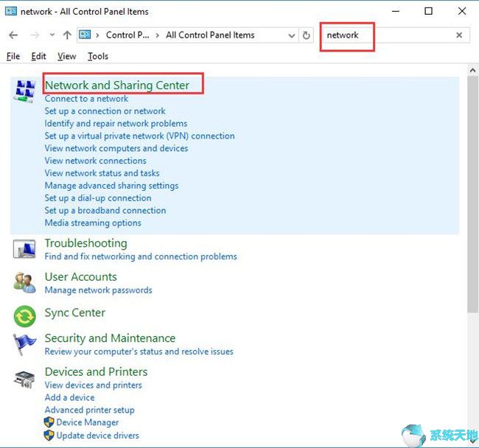
Task: Click the Devices and Printers icon
Action: [24, 379]
